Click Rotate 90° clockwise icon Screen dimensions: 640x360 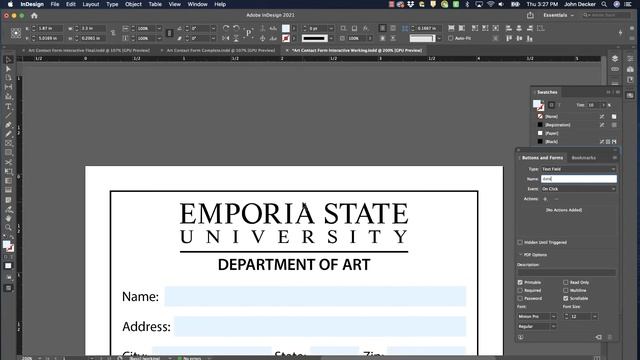click(x=226, y=28)
